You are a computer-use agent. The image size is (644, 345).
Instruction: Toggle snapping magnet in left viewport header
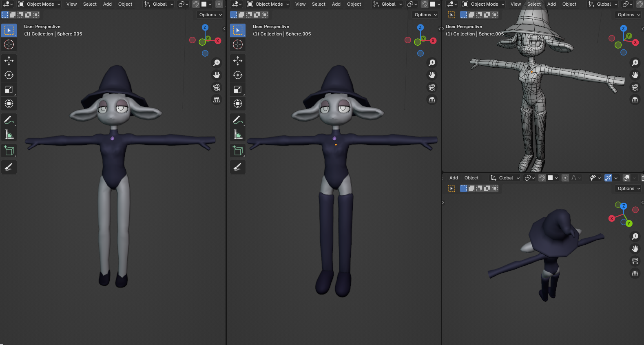click(196, 4)
